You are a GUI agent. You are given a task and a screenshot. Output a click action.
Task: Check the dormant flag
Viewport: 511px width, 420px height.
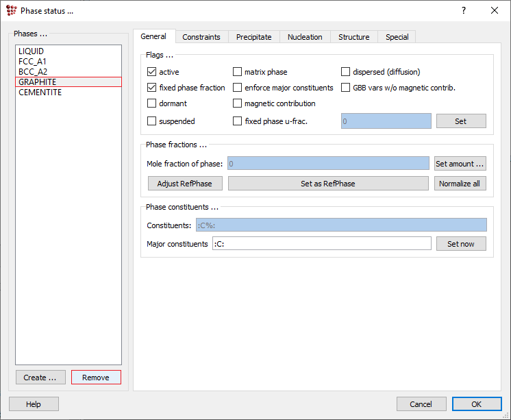click(x=152, y=104)
